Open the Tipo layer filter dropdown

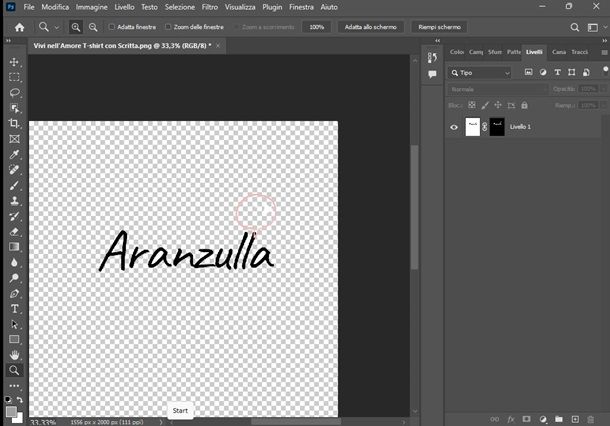479,73
